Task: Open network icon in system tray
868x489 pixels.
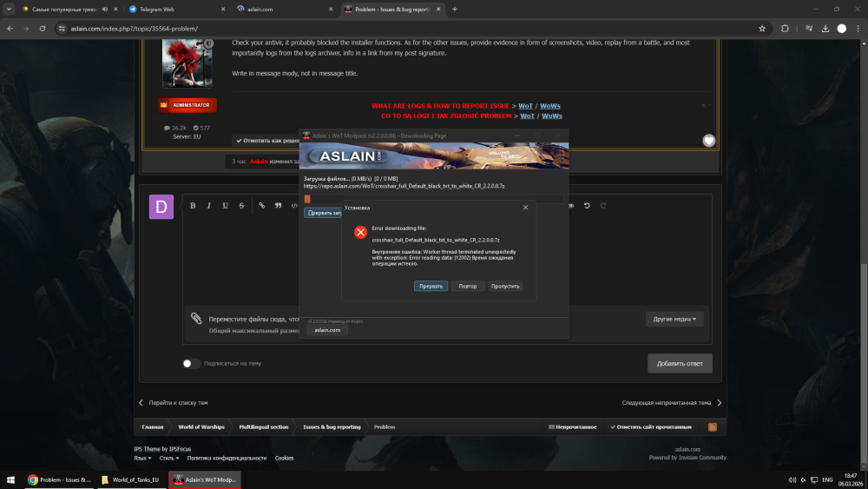Action: click(x=814, y=479)
